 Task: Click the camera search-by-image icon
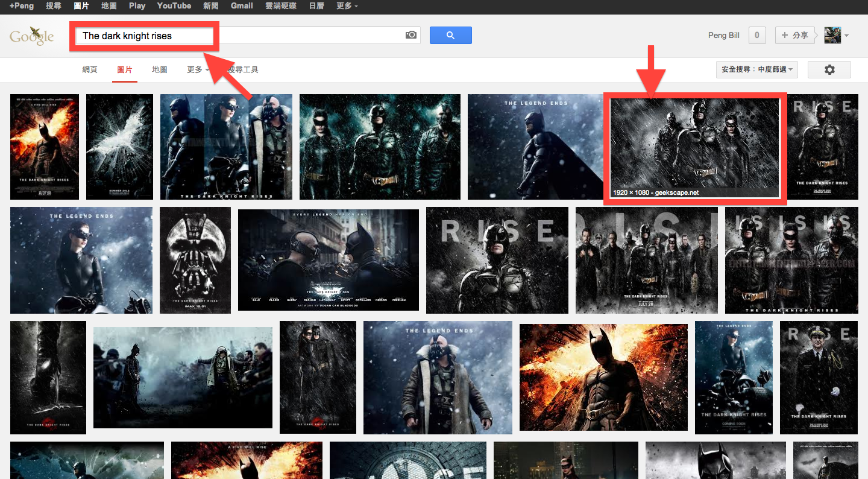click(x=411, y=35)
